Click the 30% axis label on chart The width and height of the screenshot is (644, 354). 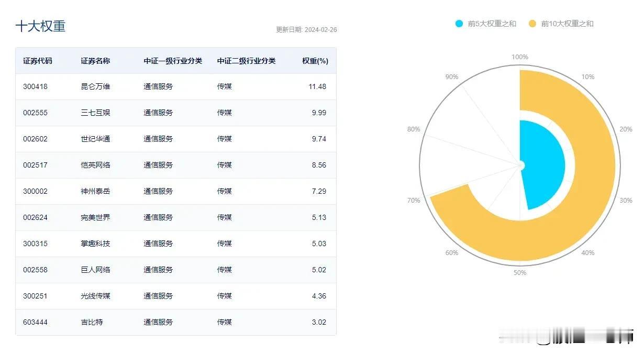[x=626, y=201]
